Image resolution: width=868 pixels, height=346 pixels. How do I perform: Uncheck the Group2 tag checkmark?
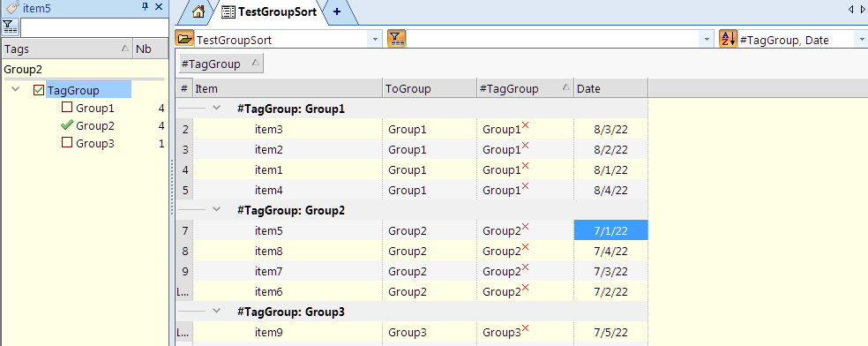(66, 125)
